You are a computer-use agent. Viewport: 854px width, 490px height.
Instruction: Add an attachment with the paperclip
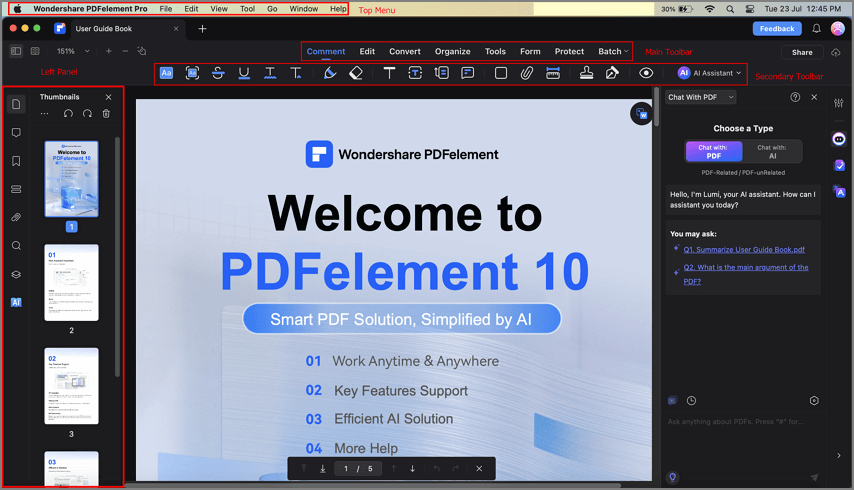(x=526, y=73)
